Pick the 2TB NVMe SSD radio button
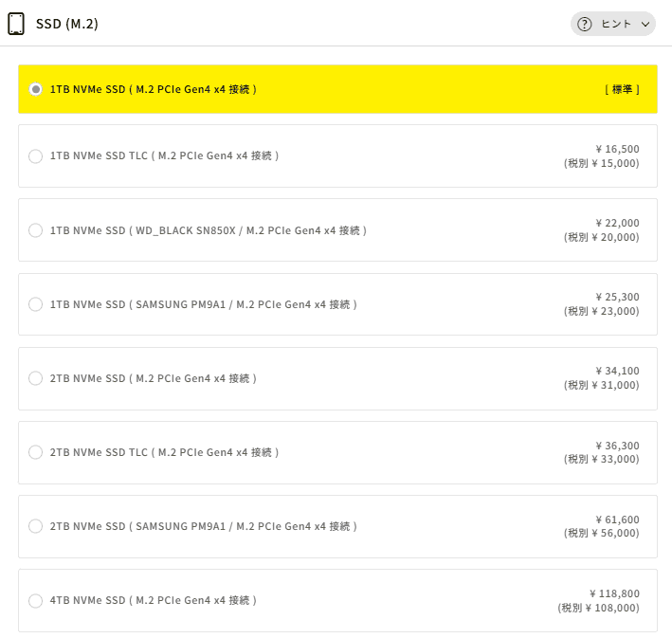This screenshot has height=638, width=672. point(36,378)
